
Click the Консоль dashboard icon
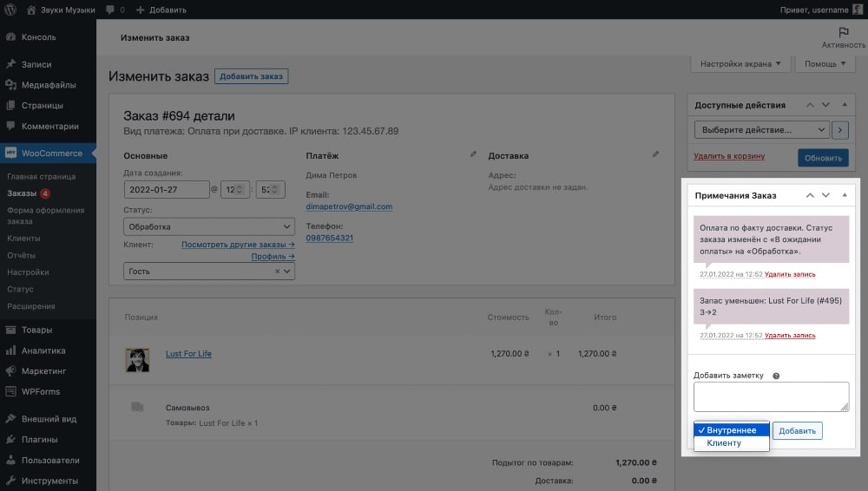(10, 36)
